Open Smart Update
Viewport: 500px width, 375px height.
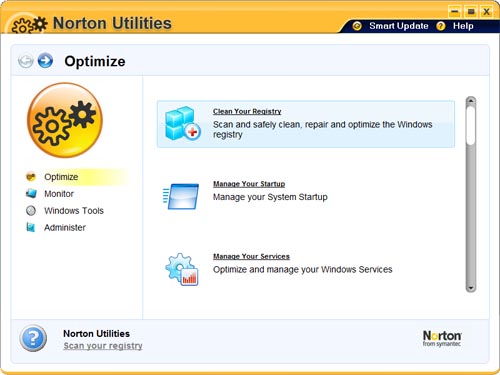coord(399,26)
